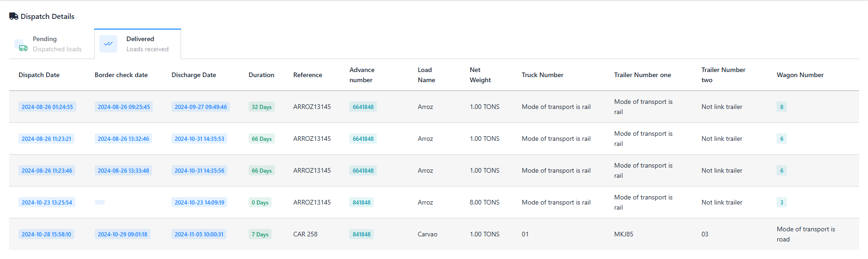The height and width of the screenshot is (259, 868).
Task: Click advance number 841848 in CAR 258 row
Action: 361,234
